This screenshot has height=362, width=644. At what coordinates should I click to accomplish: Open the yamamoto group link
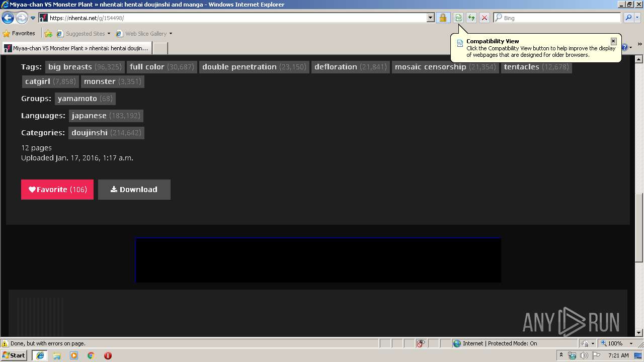coord(85,99)
